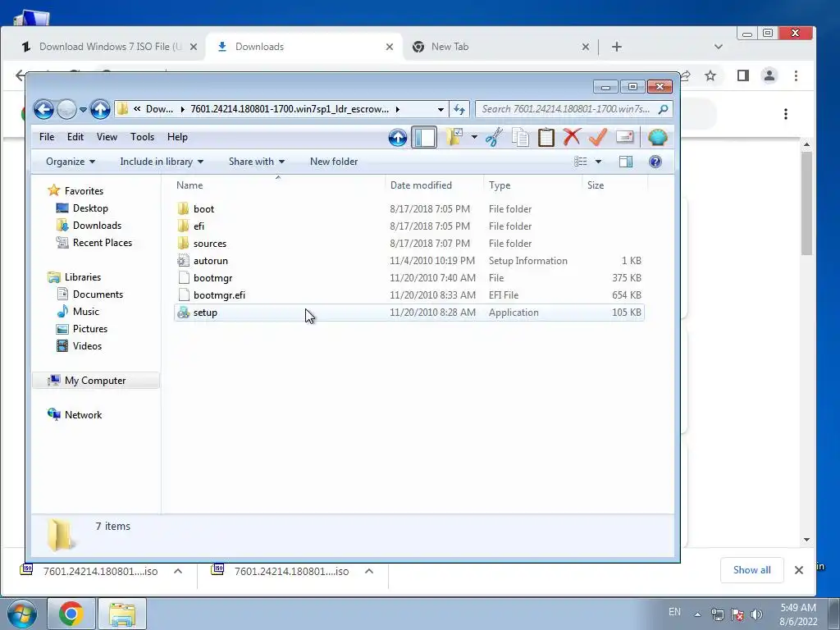
Task: Open the Help menu
Action: (x=177, y=137)
